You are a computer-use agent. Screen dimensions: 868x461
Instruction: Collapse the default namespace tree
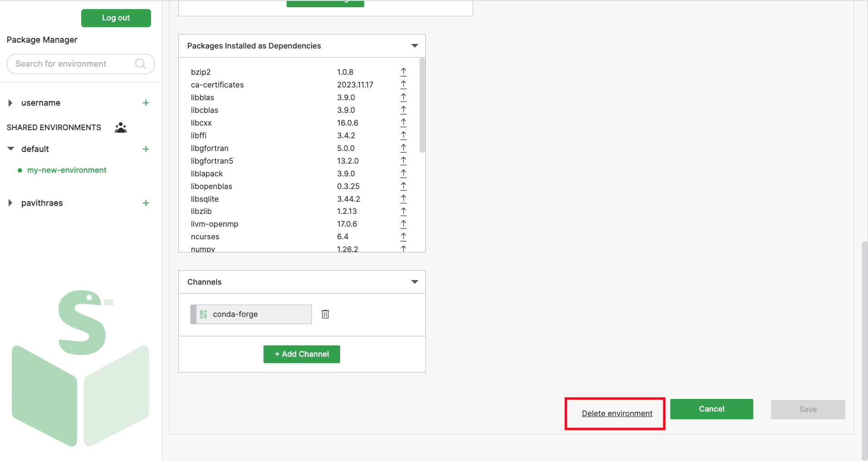click(11, 149)
